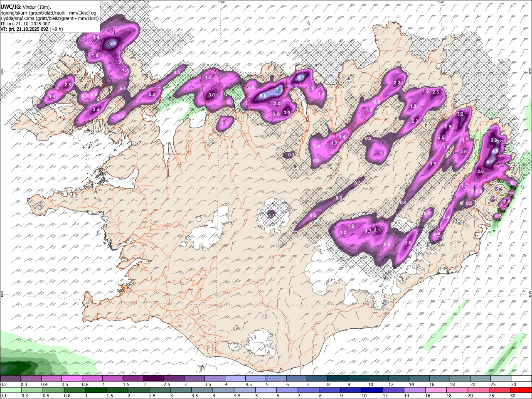This screenshot has width=532, height=399.
Task: Click the 3.0 value below the 1.5 label
Action: (212, 95)
